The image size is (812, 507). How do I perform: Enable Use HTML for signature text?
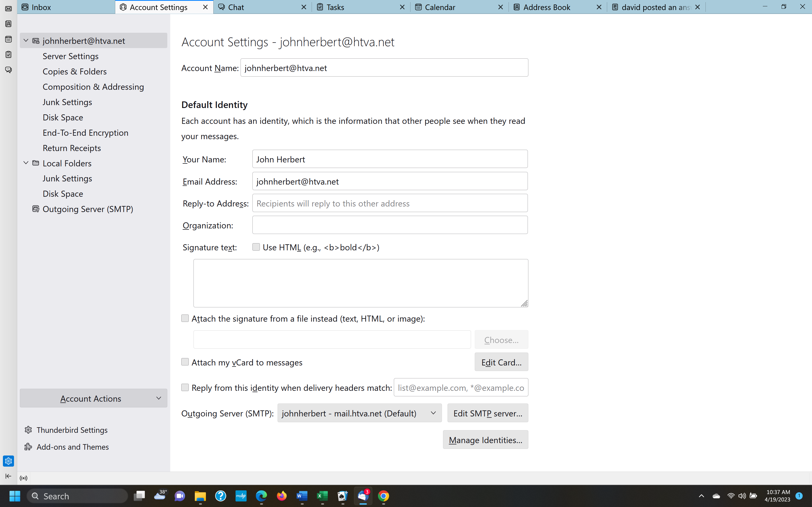pos(256,247)
